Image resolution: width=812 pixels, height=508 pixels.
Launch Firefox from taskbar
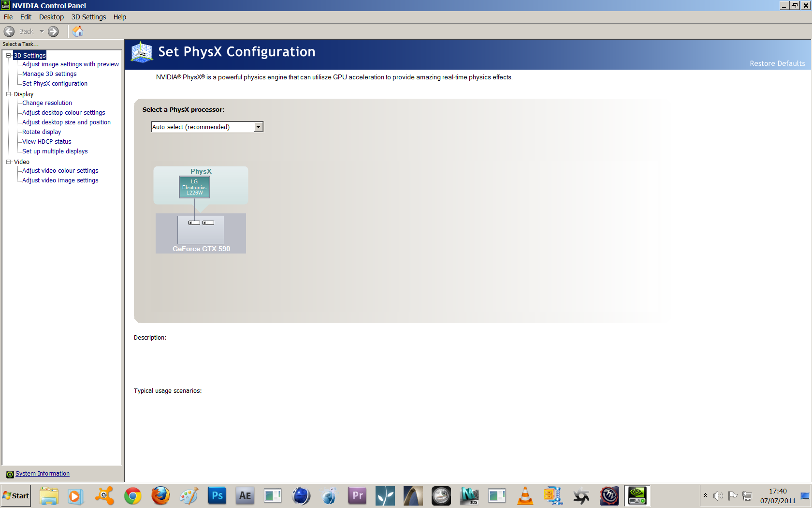[x=160, y=496]
